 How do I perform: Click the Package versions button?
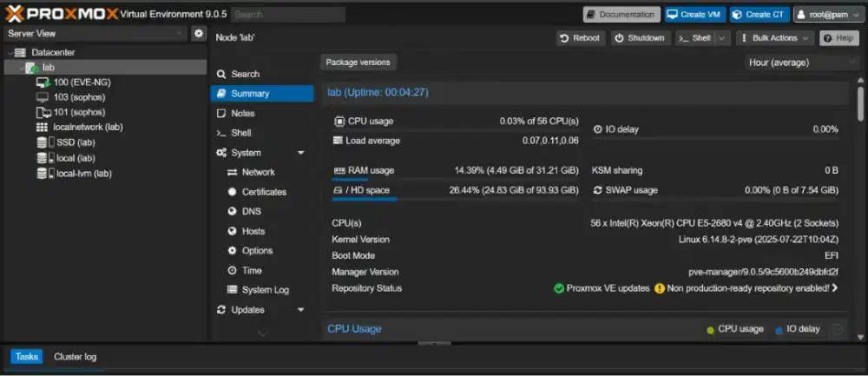click(x=358, y=63)
